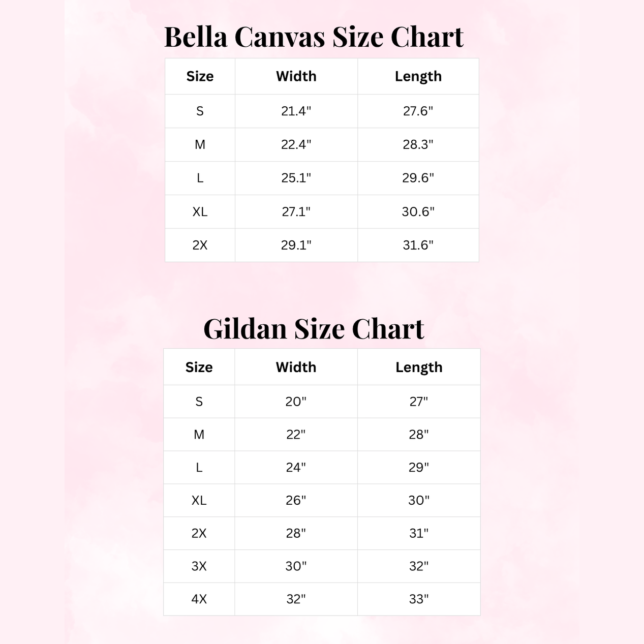Click the Gildan 20" width cell

(x=296, y=402)
